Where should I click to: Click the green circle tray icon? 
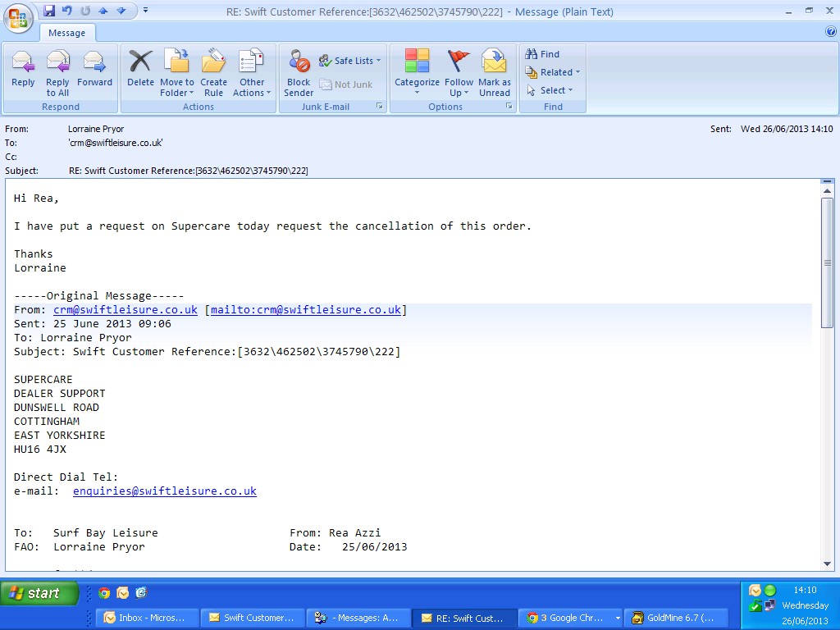(x=770, y=591)
